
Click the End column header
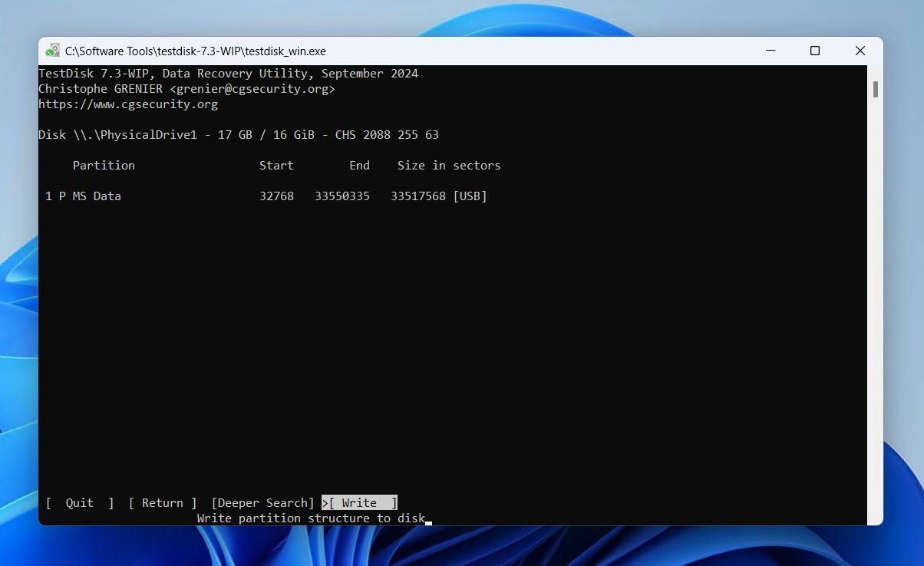pos(359,166)
